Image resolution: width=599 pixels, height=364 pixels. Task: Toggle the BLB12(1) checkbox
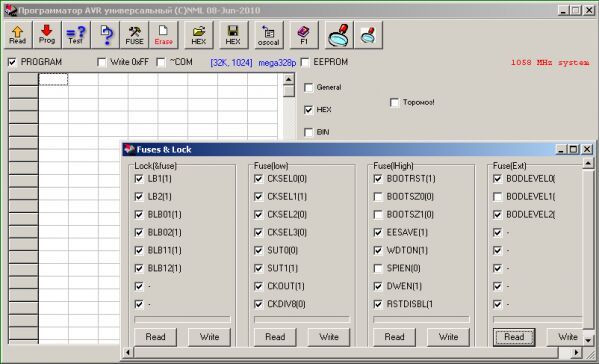click(139, 268)
